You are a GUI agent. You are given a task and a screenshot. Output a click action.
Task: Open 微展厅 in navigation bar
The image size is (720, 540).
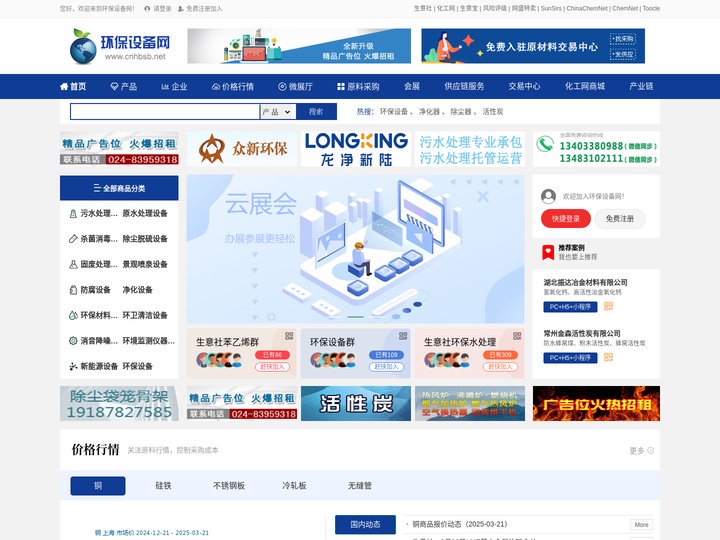point(295,86)
